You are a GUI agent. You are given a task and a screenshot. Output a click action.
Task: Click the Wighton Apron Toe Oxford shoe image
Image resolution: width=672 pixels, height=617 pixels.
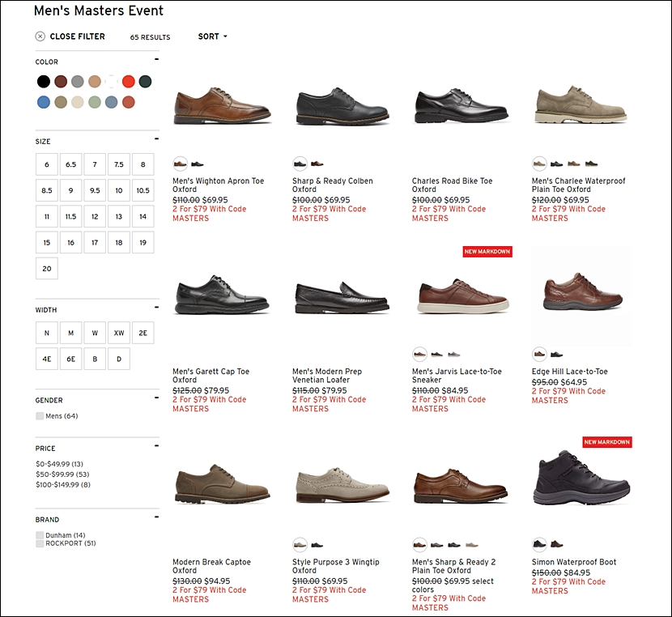click(222, 106)
